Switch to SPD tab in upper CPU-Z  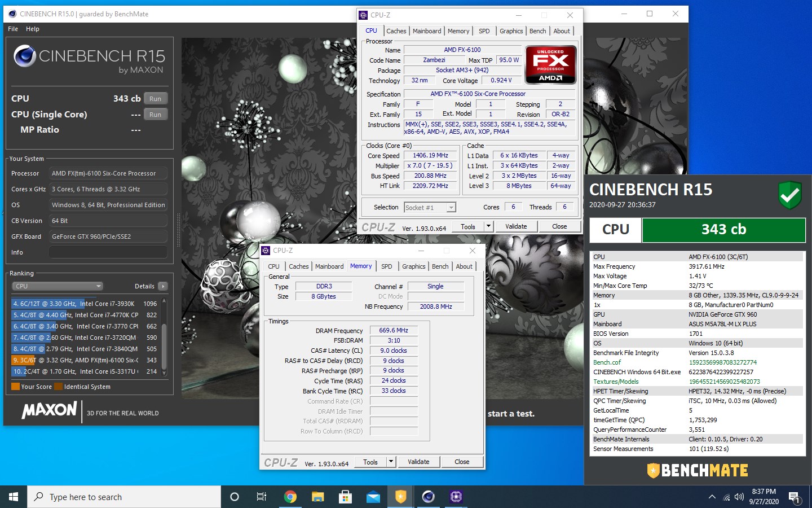pyautogui.click(x=484, y=31)
